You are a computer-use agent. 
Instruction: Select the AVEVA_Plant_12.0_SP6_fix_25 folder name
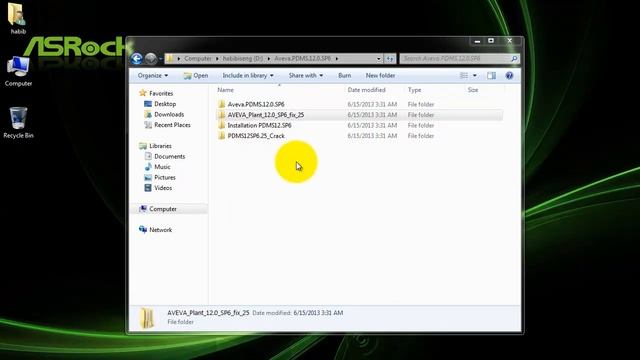pos(266,115)
